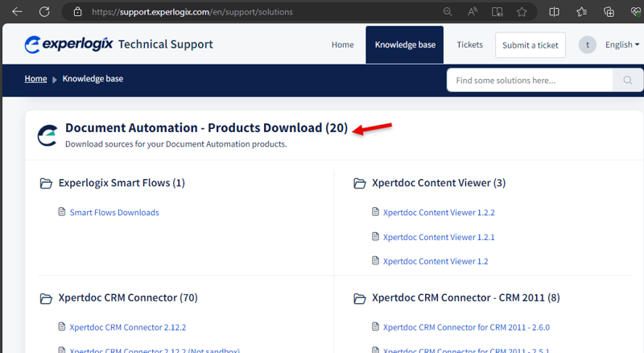Open the Smart Flows Downloads article

pyautogui.click(x=114, y=213)
